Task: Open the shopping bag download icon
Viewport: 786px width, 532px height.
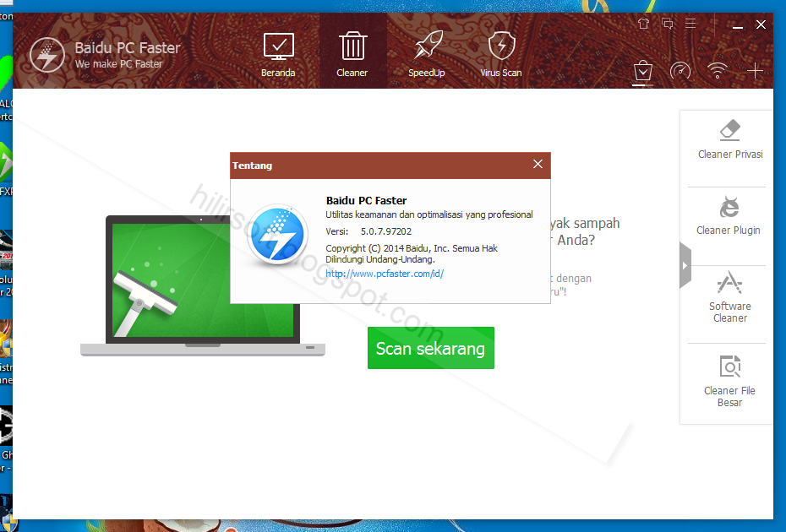Action: 642,71
